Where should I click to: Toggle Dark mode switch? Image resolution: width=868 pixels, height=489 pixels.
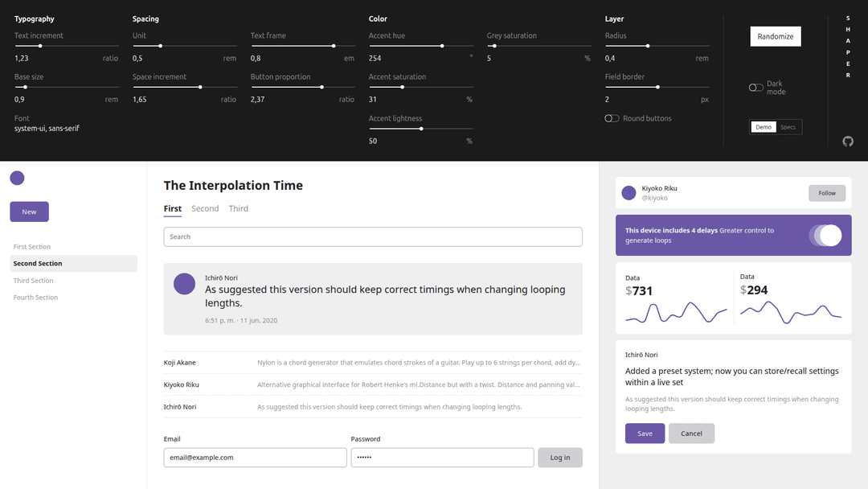[755, 88]
